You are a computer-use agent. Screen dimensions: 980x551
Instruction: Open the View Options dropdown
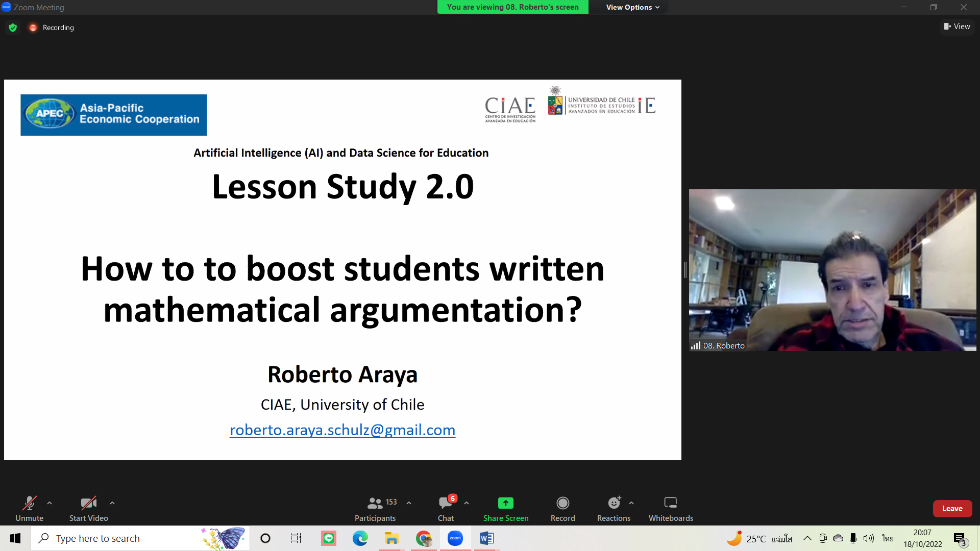(x=632, y=7)
